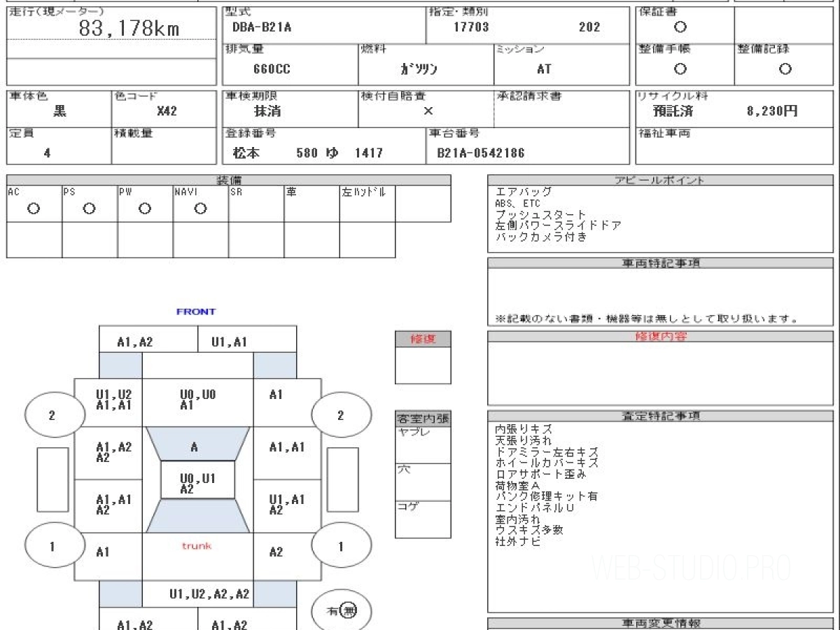Click appeal point ABS, ETC

coord(518,204)
